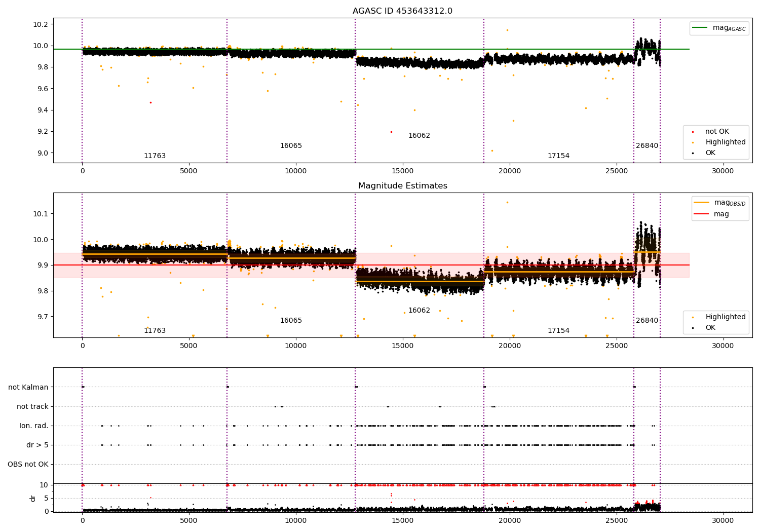Screen dimensions: 760x532
Task: Click OBSID label 17154 in the top plot
Action: coord(558,156)
